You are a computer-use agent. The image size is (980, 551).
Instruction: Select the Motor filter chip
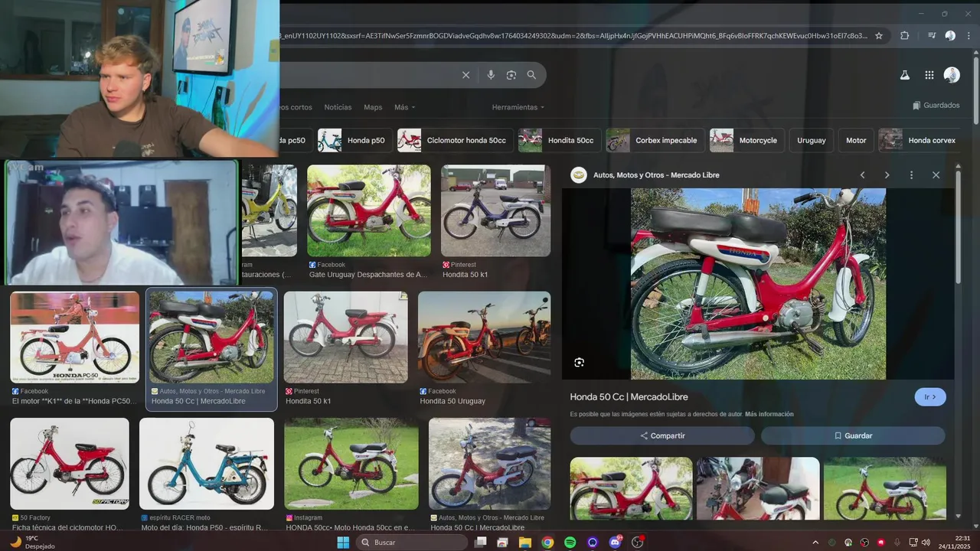(856, 141)
